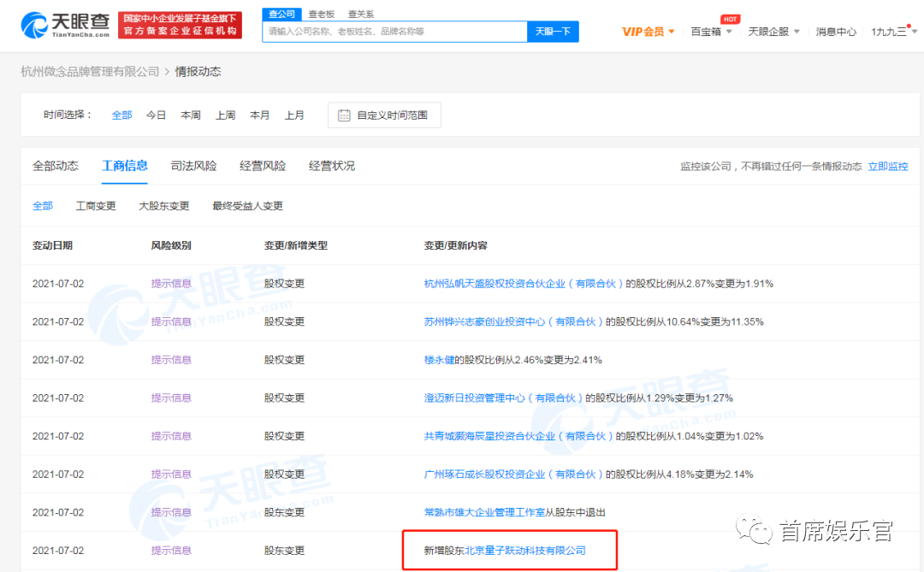Select the 全部 time filter
Image resolution: width=924 pixels, height=572 pixels.
click(122, 115)
